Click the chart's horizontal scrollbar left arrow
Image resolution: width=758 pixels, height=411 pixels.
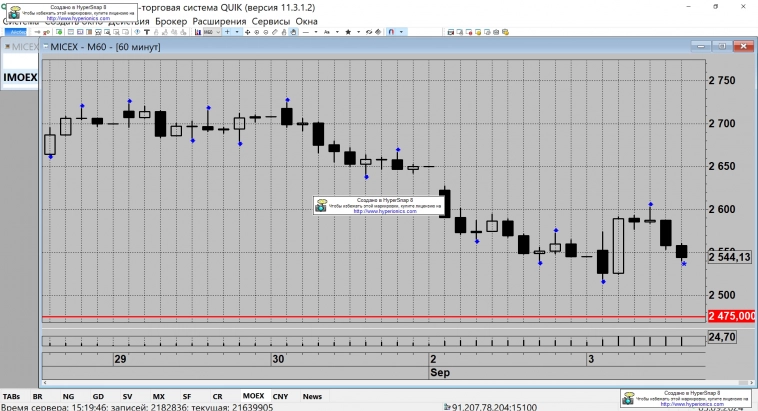44,382
